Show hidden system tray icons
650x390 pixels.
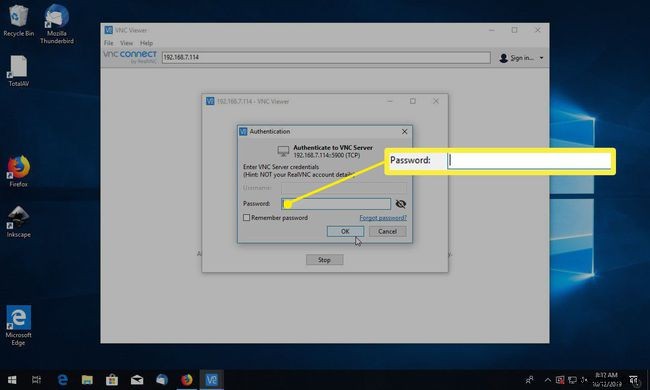tap(548, 380)
